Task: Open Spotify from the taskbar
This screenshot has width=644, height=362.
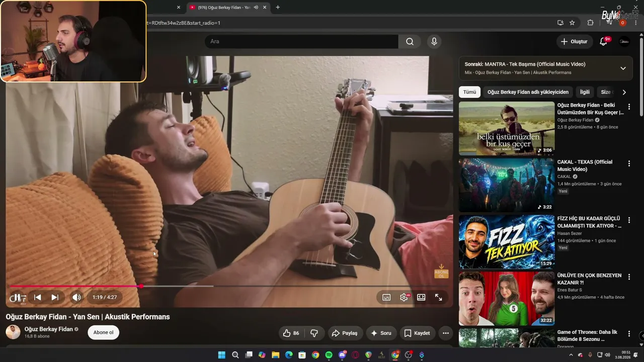Action: click(x=329, y=355)
